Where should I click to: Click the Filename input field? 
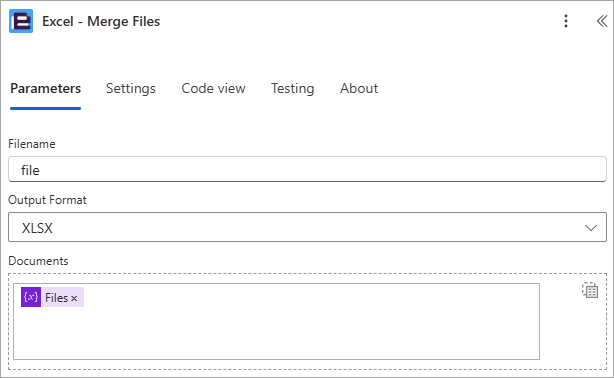coord(307,169)
